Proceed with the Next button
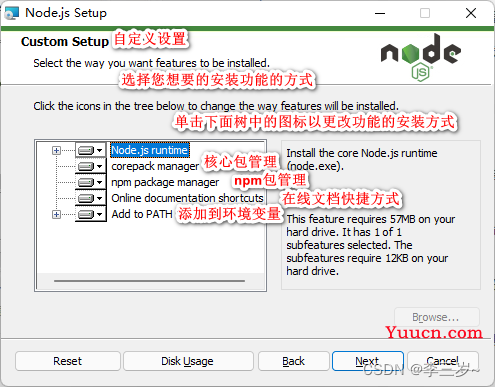 coord(368,361)
